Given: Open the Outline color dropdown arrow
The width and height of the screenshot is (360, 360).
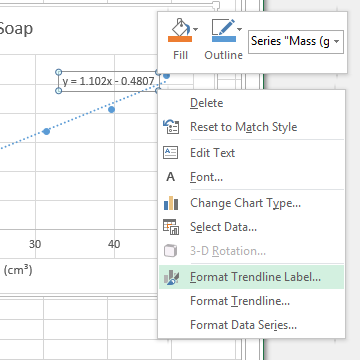Looking at the screenshot, I should click(x=239, y=30).
